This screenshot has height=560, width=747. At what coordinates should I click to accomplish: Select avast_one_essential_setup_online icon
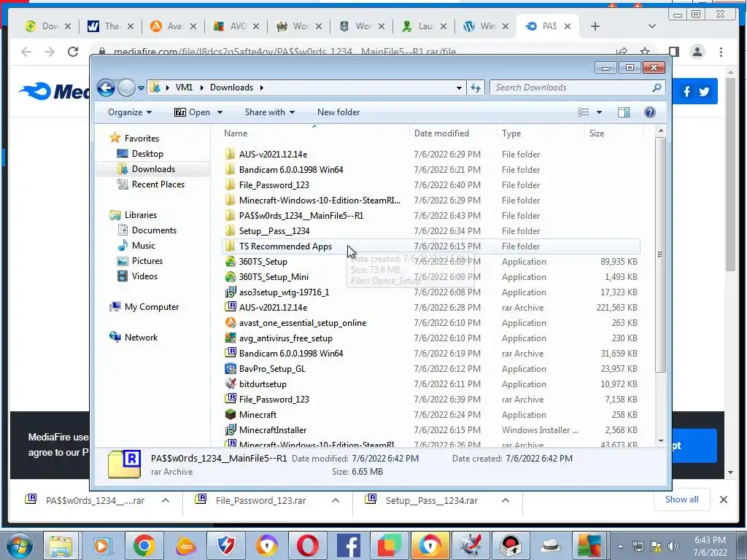(230, 323)
